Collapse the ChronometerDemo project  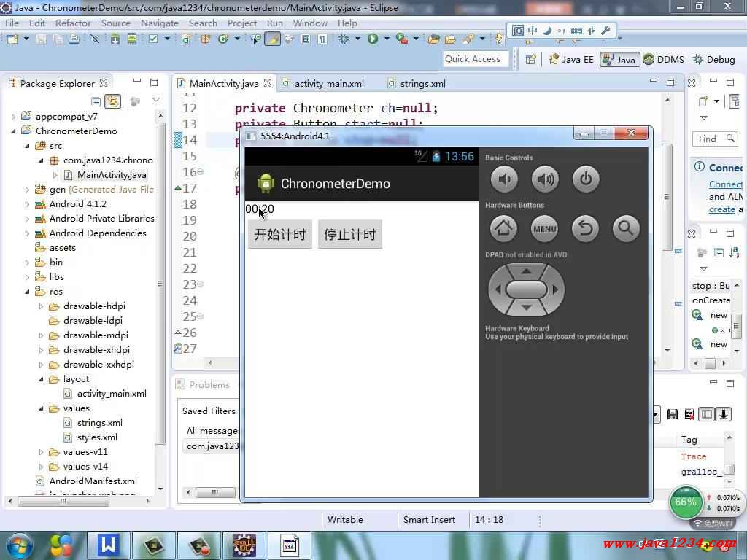point(13,131)
